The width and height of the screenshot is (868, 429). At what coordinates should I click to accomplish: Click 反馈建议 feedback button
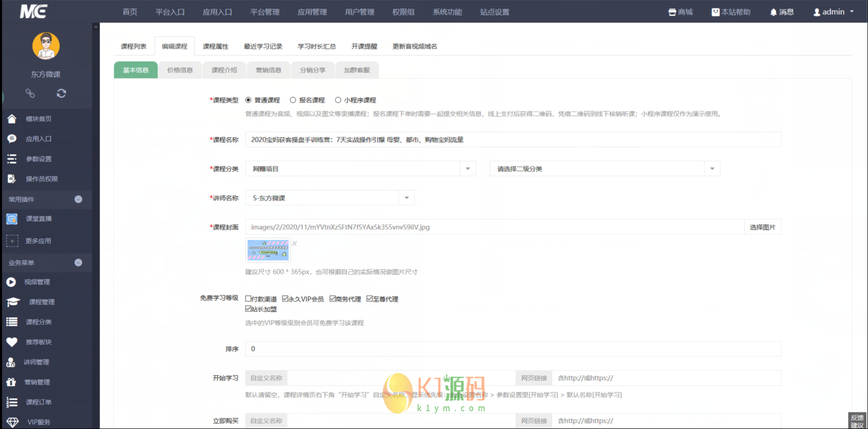pos(857,421)
